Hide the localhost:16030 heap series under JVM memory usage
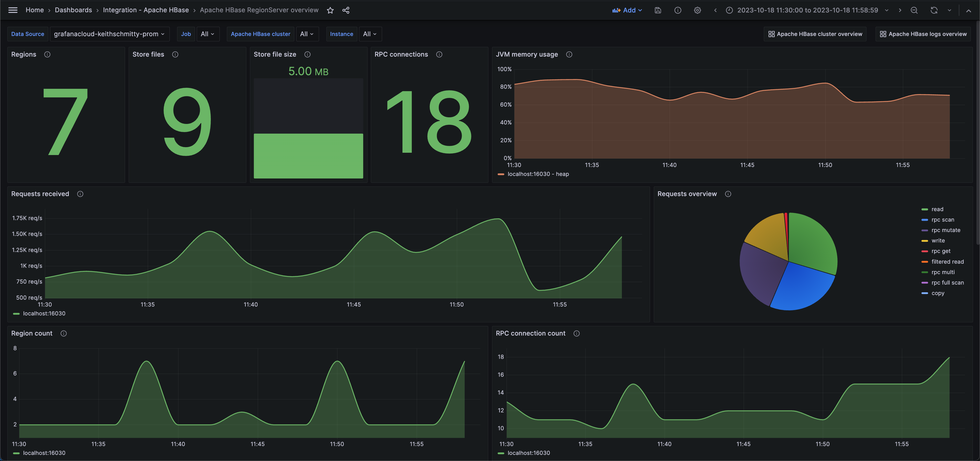The height and width of the screenshot is (461, 980). pos(538,174)
